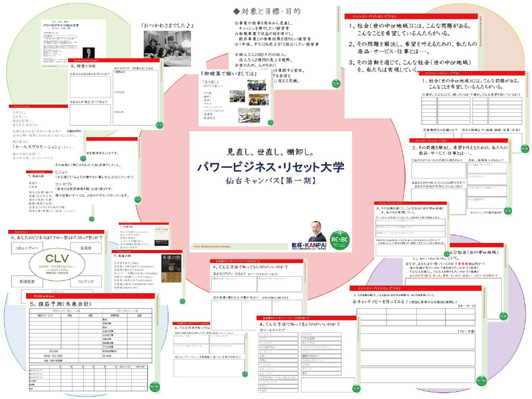Click the ④キャッチコピーを作ってみる！ heading
The width and height of the screenshot is (532, 399).
tap(404, 301)
